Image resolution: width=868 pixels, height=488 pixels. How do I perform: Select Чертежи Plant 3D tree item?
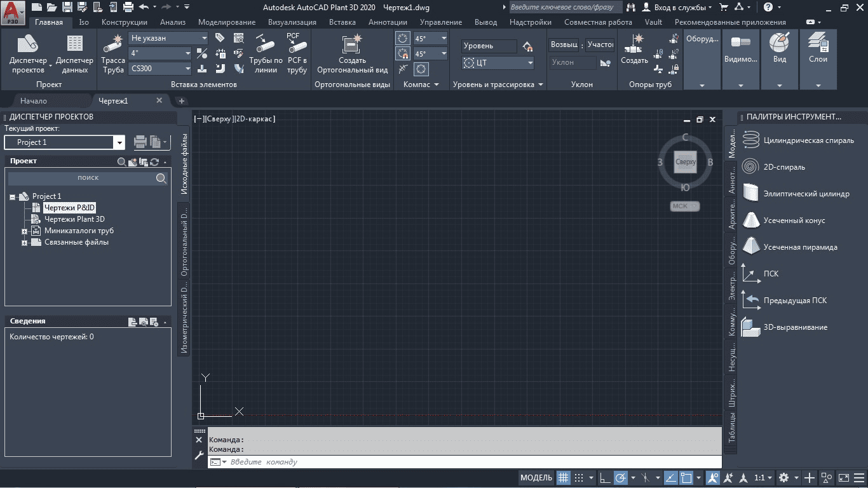tap(74, 219)
